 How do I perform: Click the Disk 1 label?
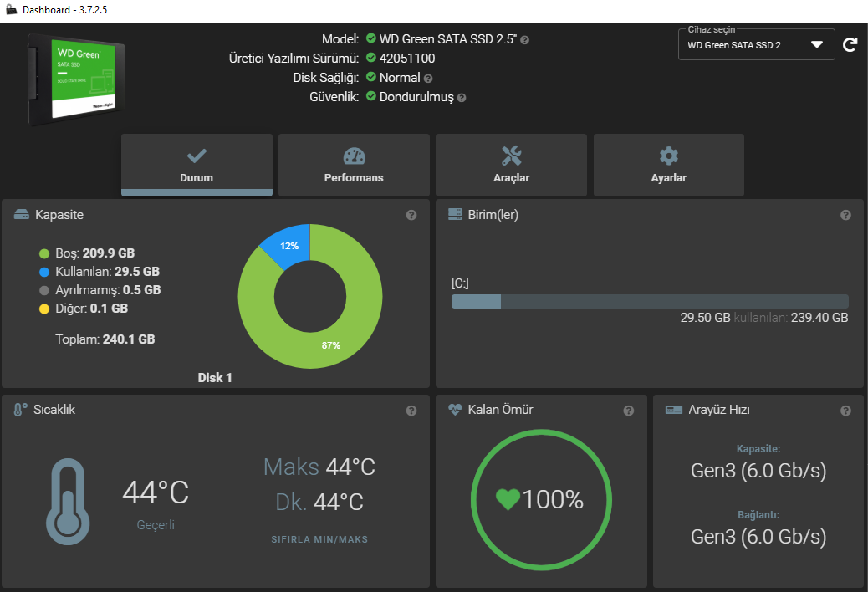215,378
